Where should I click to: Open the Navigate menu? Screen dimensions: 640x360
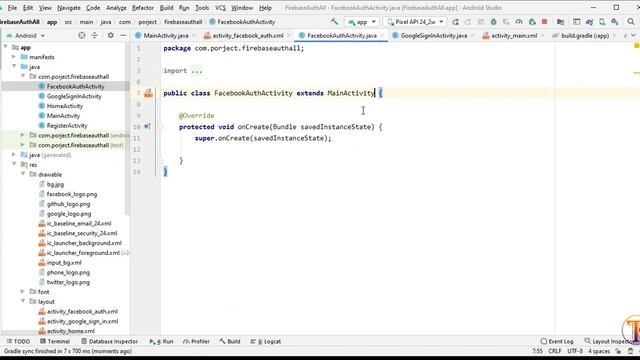pos(69,8)
